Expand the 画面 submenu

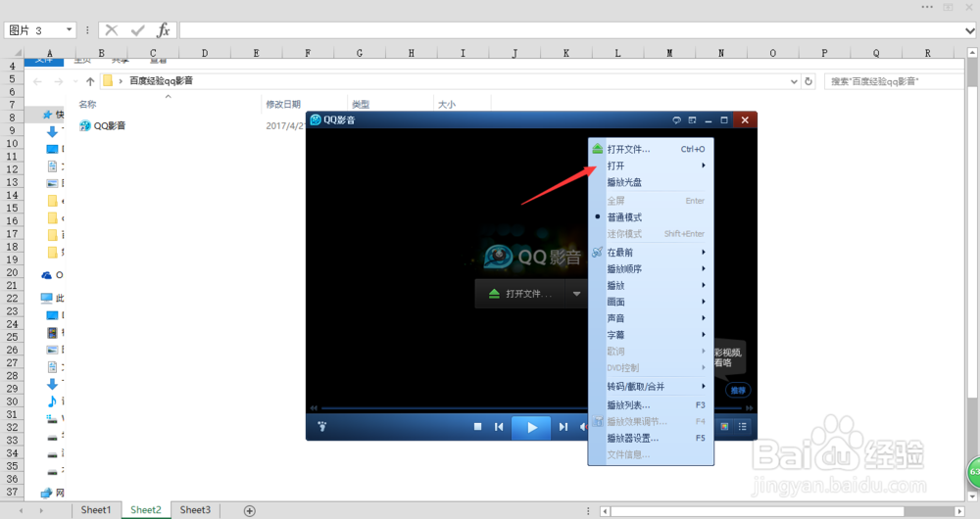coord(651,302)
